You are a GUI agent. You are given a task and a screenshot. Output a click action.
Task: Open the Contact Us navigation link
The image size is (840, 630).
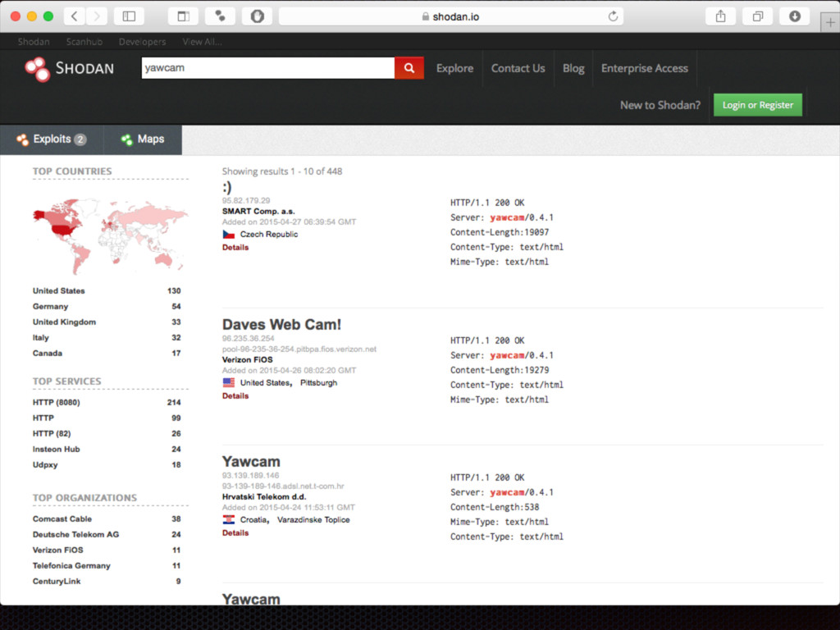click(x=518, y=69)
